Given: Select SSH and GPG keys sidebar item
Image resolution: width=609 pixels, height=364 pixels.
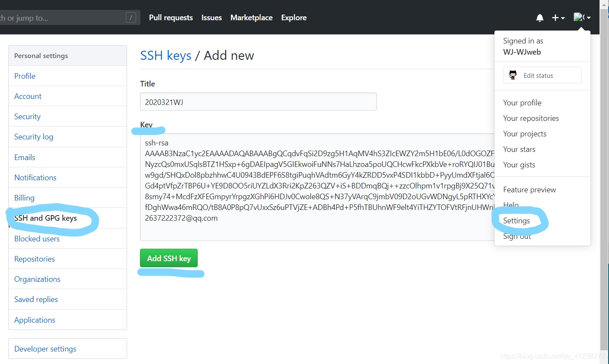Looking at the screenshot, I should point(68,218).
